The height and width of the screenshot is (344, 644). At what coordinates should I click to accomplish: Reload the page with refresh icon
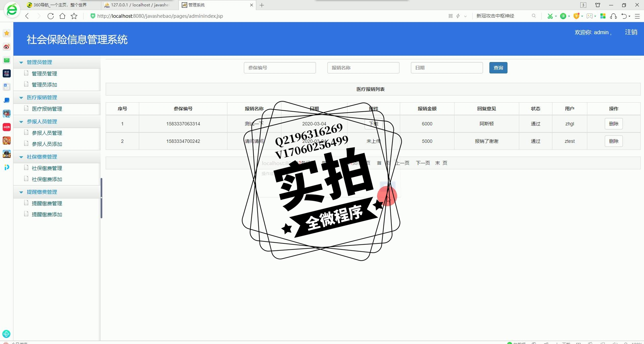(x=51, y=16)
